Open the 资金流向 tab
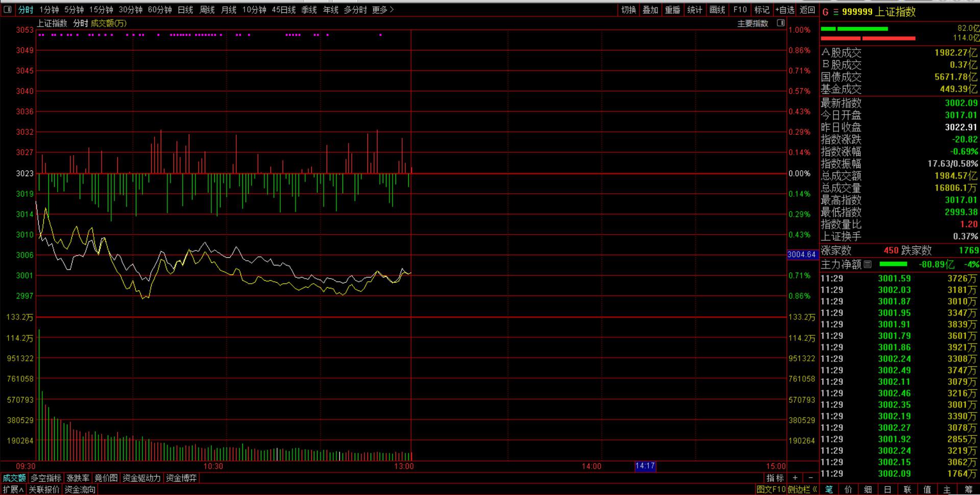This screenshot has width=980, height=495. (80, 489)
